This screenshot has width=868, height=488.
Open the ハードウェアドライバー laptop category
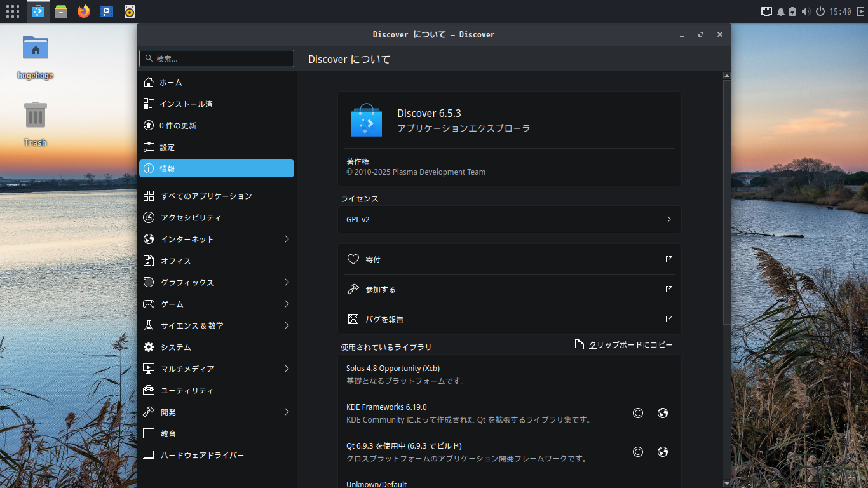(x=216, y=456)
